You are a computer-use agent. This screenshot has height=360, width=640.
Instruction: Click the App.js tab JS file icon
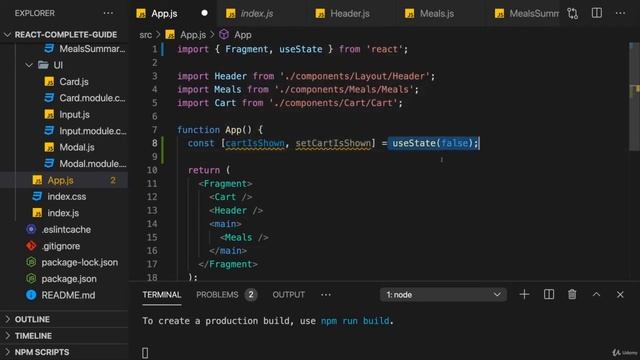pyautogui.click(x=141, y=13)
